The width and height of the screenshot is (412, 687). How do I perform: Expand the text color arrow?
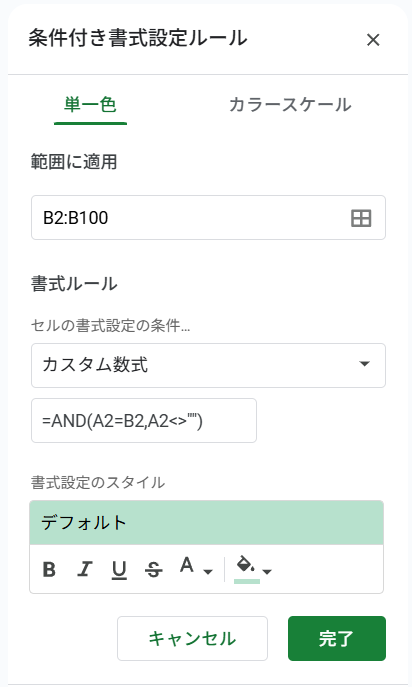point(208,571)
